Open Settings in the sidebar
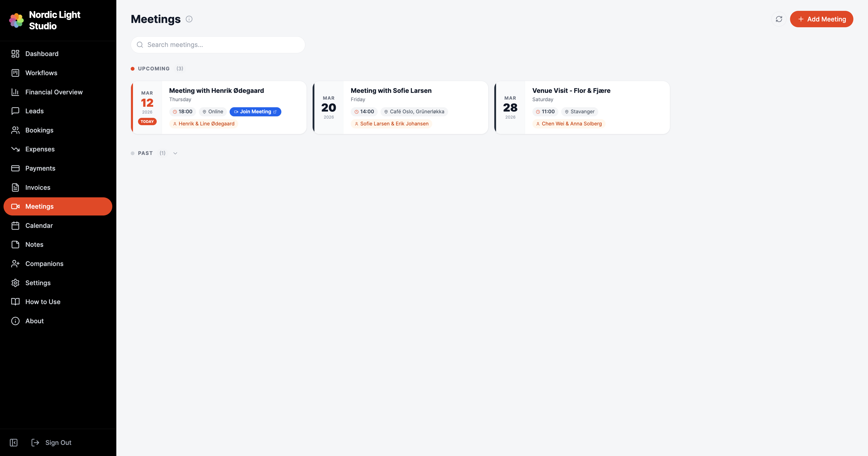This screenshot has width=868, height=456. point(38,283)
